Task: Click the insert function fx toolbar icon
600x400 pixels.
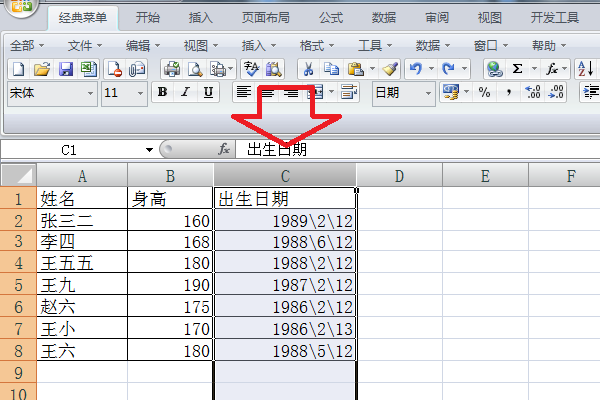Action: pos(551,69)
